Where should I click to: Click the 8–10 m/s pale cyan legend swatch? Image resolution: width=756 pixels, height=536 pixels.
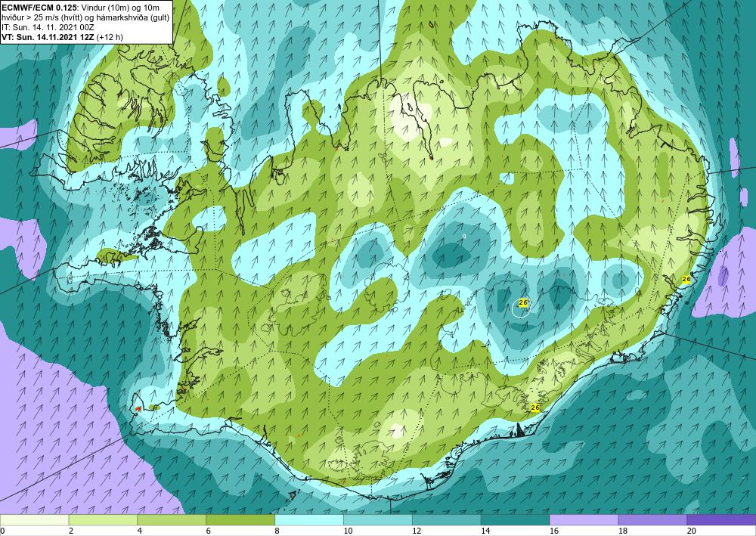tap(309, 520)
